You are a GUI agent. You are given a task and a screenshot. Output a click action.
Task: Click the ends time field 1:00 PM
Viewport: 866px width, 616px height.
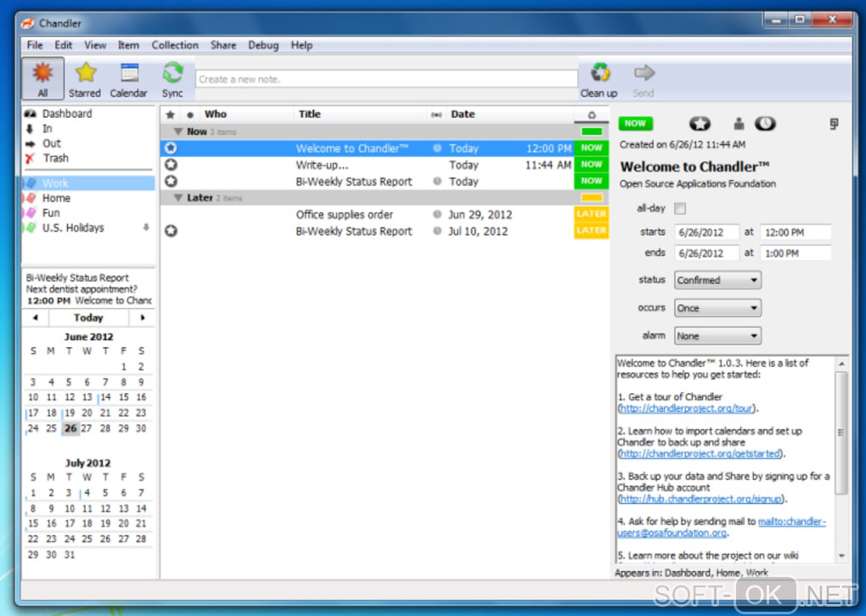(x=796, y=254)
